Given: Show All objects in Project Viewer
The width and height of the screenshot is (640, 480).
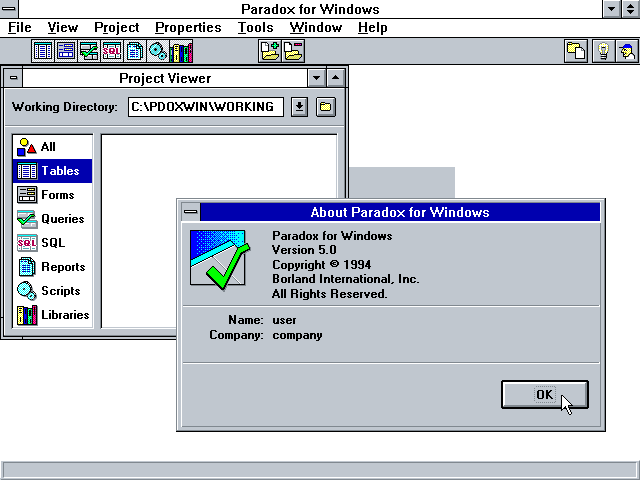Looking at the screenshot, I should click(x=53, y=147).
